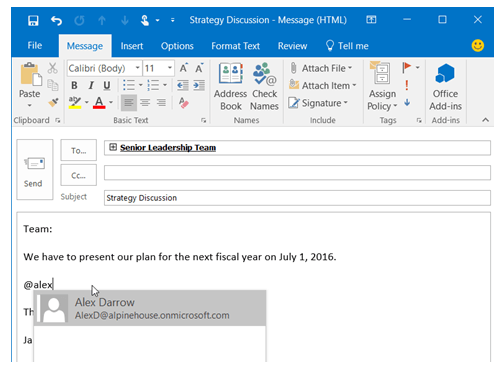Screen dimensions: 504x375
Task: Apply the red font color
Action: [99, 102]
